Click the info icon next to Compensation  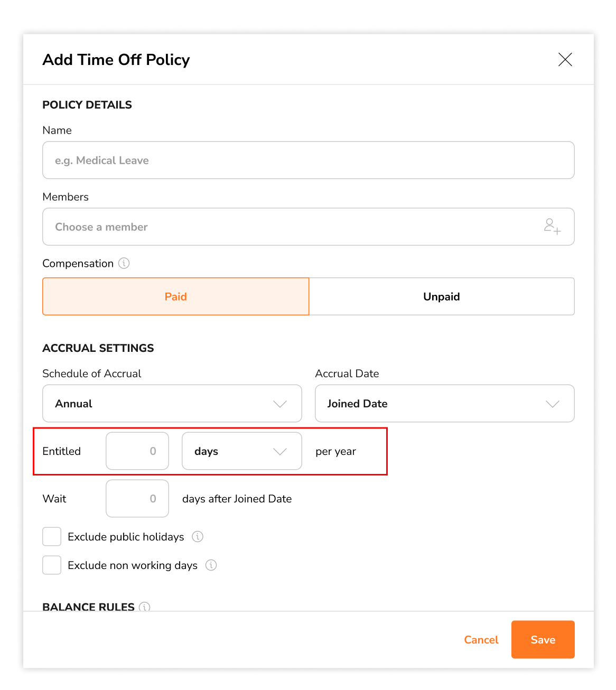[x=124, y=263]
